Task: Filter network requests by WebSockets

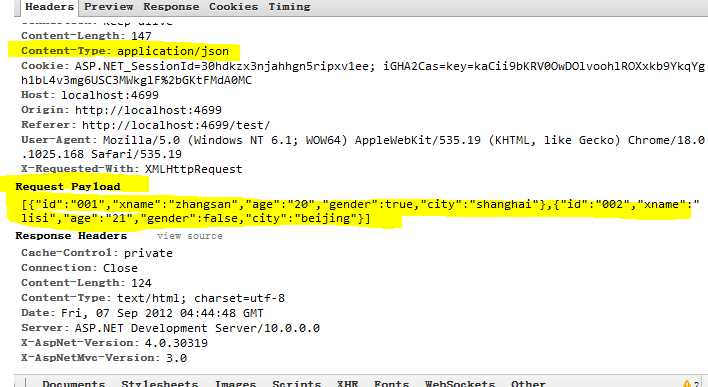Action: (460, 383)
